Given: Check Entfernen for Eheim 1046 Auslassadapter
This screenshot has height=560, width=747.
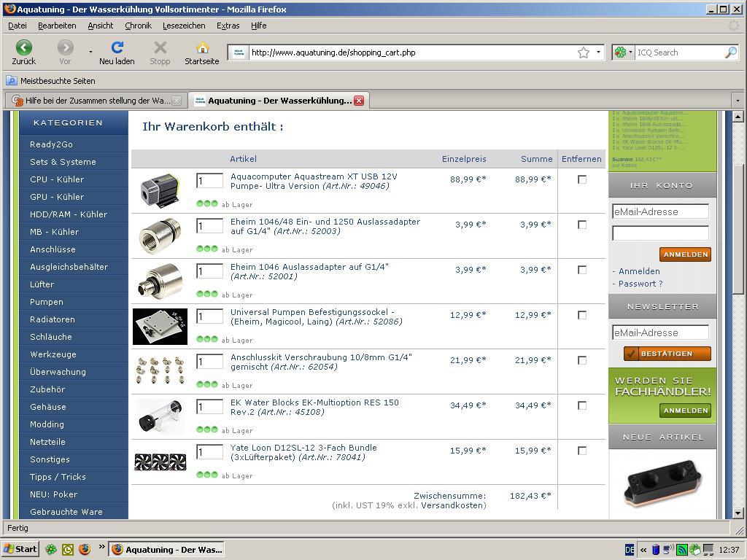Looking at the screenshot, I should [581, 270].
